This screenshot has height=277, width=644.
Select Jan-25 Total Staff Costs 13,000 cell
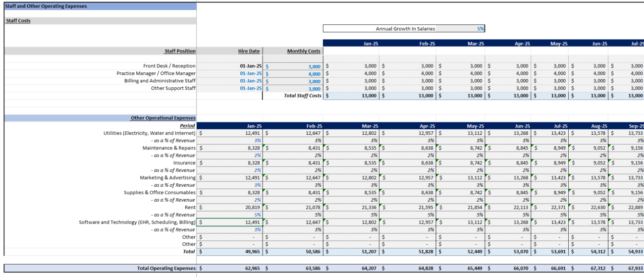(x=351, y=96)
